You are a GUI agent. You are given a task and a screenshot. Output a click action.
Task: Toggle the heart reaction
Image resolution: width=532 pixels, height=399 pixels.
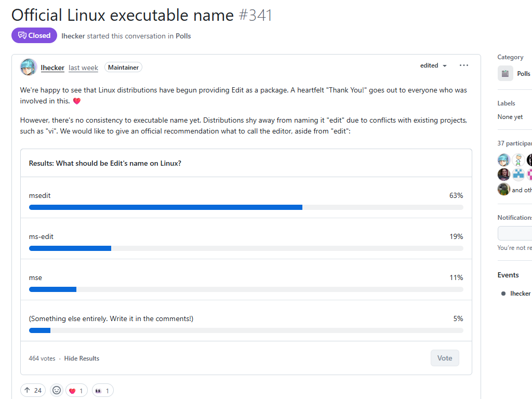[x=76, y=390]
